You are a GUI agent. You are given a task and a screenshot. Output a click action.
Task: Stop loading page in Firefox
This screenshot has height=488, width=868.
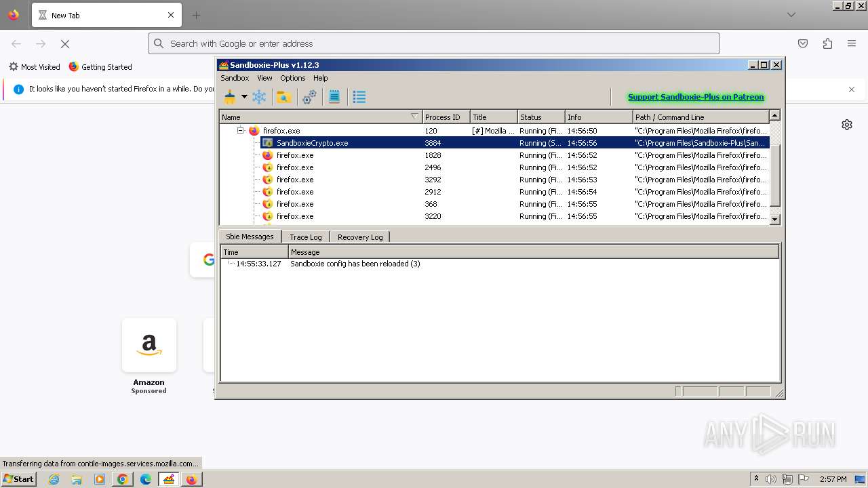click(65, 43)
